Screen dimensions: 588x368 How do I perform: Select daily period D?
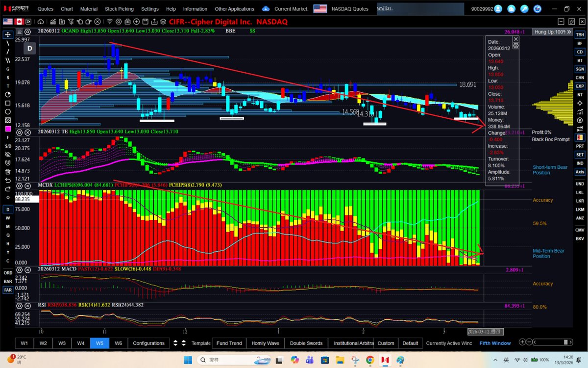pos(8,210)
